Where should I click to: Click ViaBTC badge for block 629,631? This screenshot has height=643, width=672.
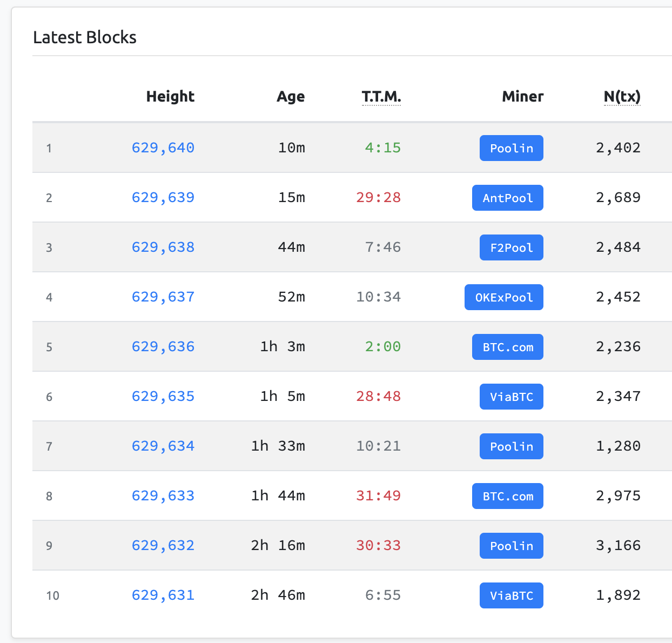click(x=512, y=595)
